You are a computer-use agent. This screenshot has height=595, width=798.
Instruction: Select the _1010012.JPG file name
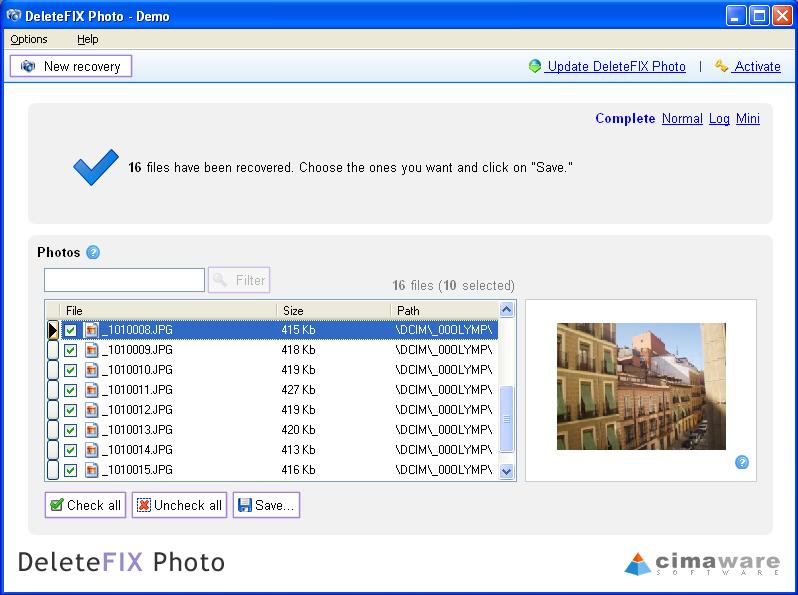[137, 410]
